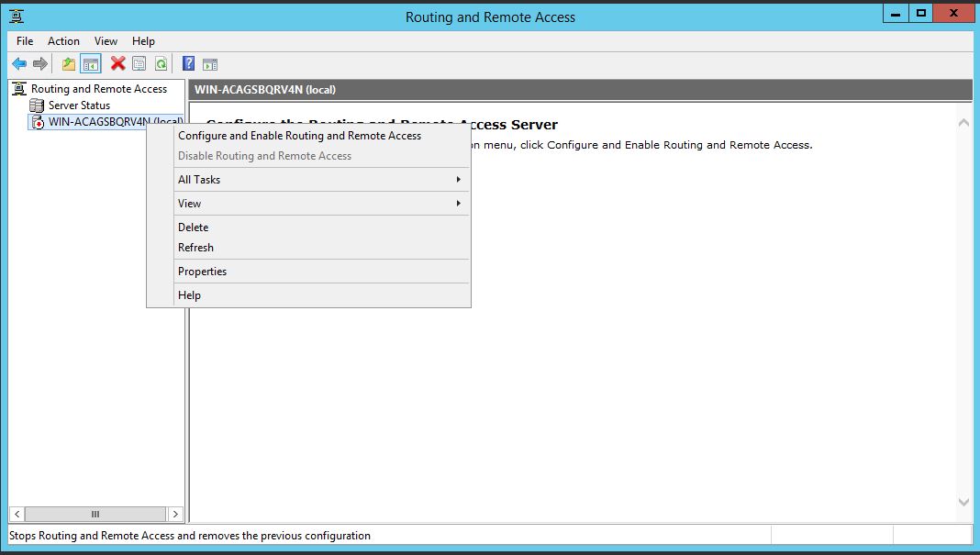Click the right panel vertical scrollbar down arrow

click(x=964, y=502)
